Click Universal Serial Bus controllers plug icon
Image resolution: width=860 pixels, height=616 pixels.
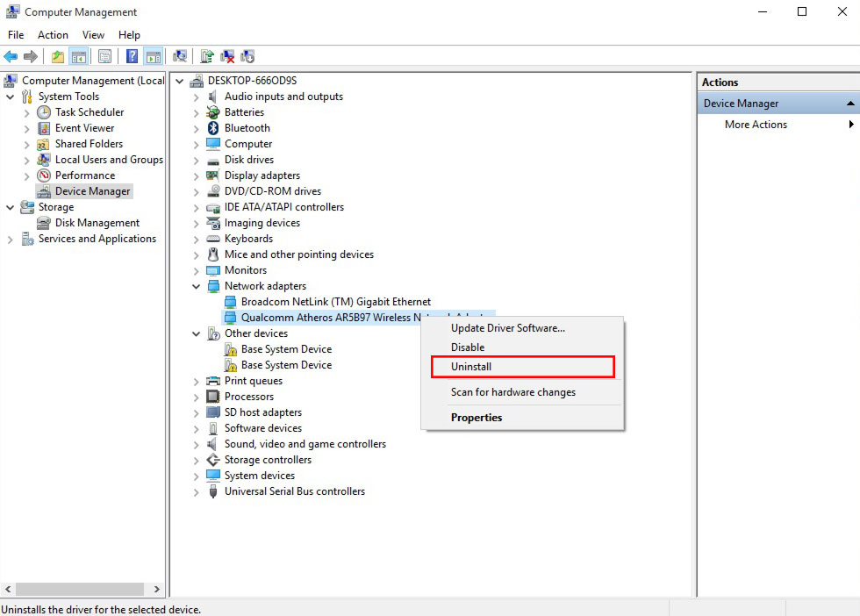213,491
